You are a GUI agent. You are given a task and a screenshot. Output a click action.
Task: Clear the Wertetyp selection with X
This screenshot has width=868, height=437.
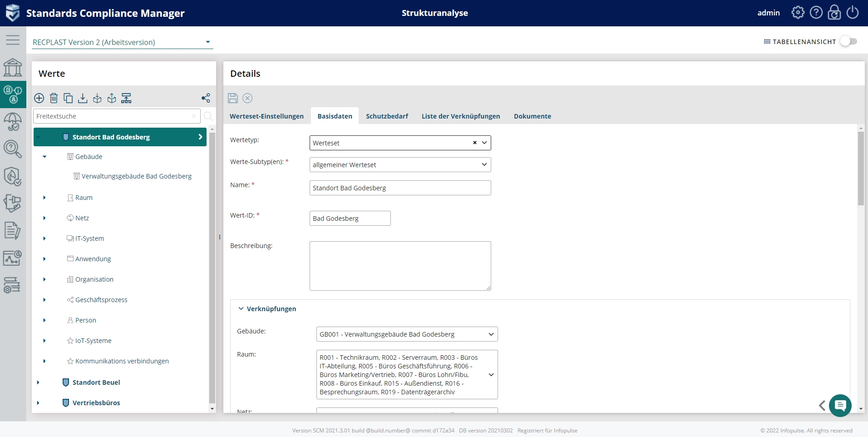click(x=475, y=143)
